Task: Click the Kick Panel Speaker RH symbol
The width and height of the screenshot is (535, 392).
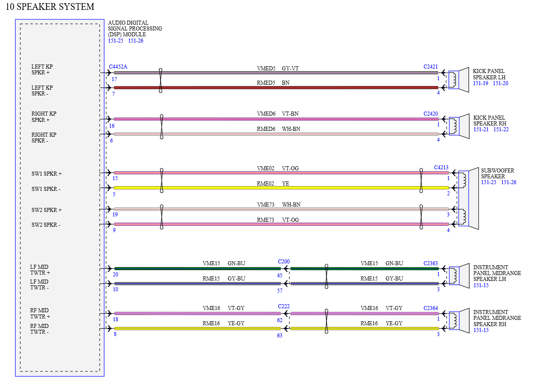Action: pyautogui.click(x=459, y=126)
